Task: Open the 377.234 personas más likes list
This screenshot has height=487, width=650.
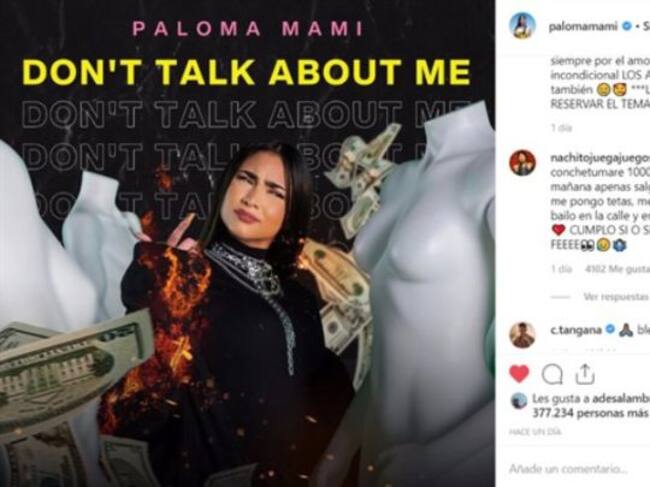Action: click(590, 413)
